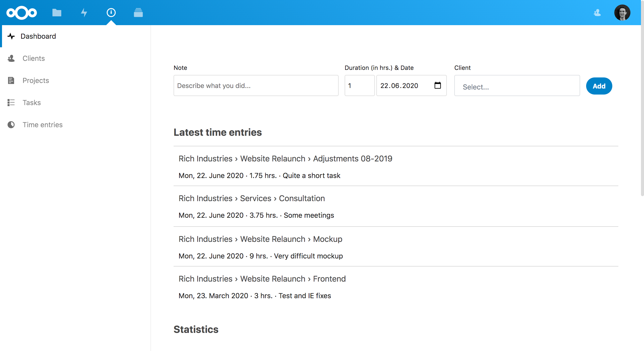Navigate to Tasks in sidebar
Viewport: 644px width, 351px height.
[x=32, y=103]
